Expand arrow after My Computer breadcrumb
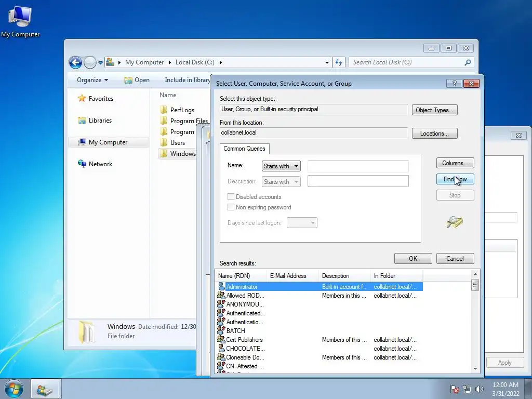Image resolution: width=532 pixels, height=399 pixels. (x=170, y=62)
